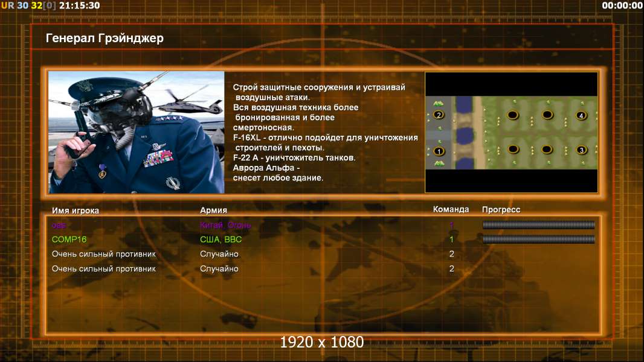Click the blue river on the map preview
644x362 pixels.
(x=464, y=132)
